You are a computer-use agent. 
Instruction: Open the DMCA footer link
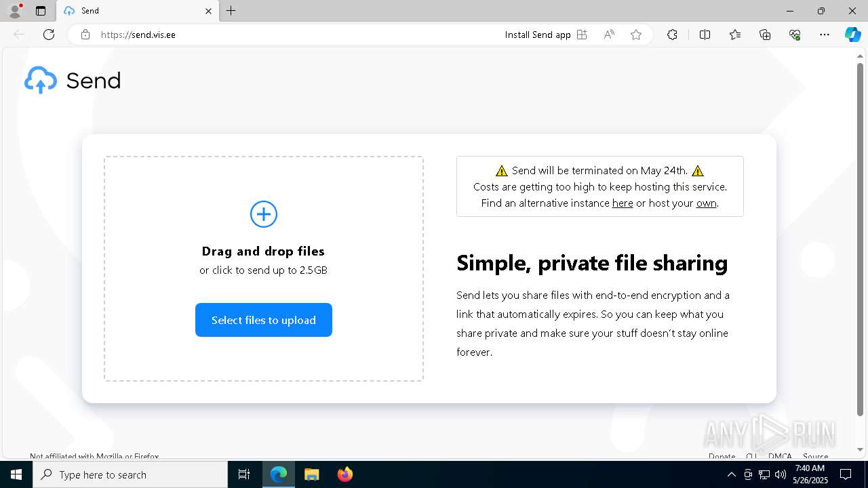coord(780,456)
